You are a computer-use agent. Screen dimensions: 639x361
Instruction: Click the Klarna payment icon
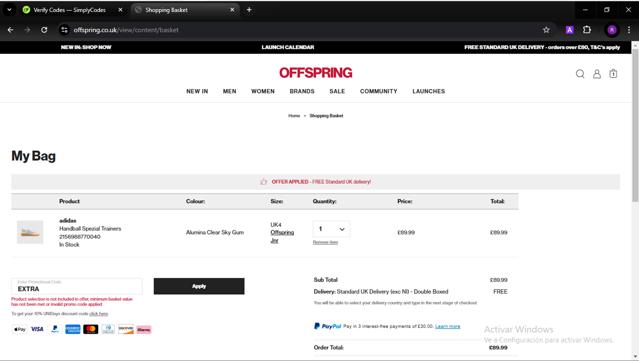click(x=144, y=329)
